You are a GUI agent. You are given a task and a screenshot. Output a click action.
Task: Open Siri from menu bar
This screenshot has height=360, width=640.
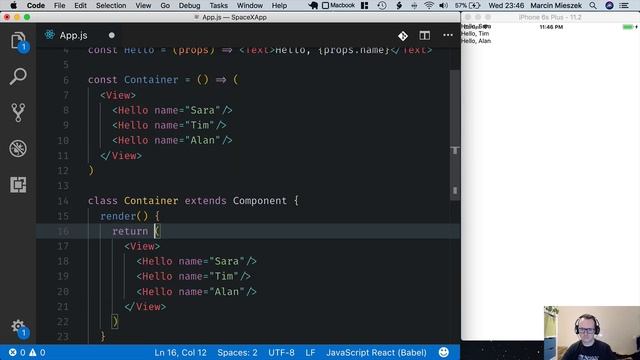(x=609, y=6)
